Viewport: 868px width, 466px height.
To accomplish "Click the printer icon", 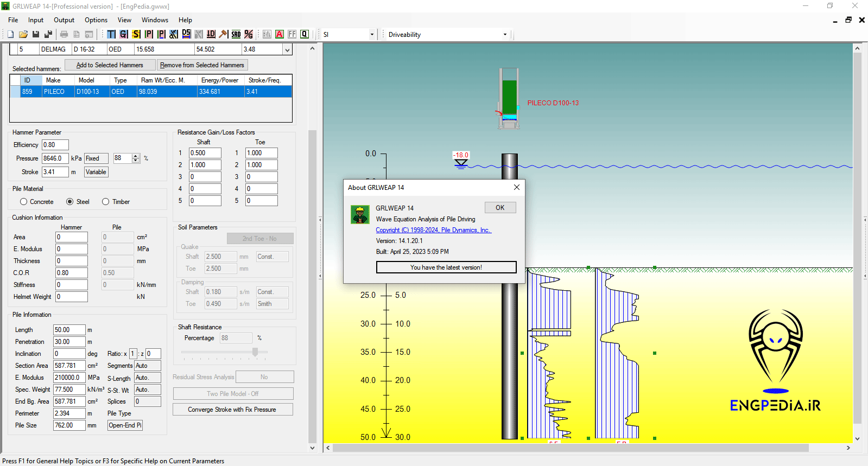I will 64,34.
